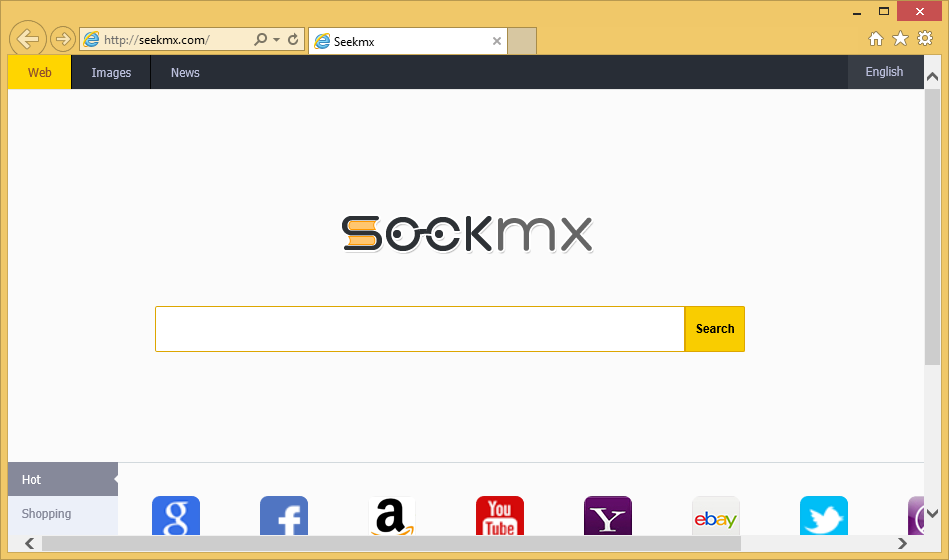Open the eBay shortcut icon

tap(716, 517)
